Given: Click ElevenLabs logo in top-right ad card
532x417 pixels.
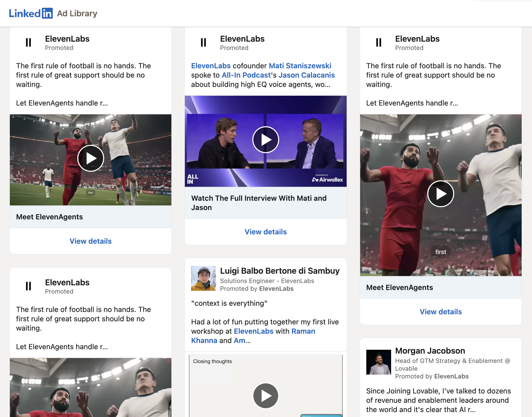Looking at the screenshot, I should tap(379, 42).
